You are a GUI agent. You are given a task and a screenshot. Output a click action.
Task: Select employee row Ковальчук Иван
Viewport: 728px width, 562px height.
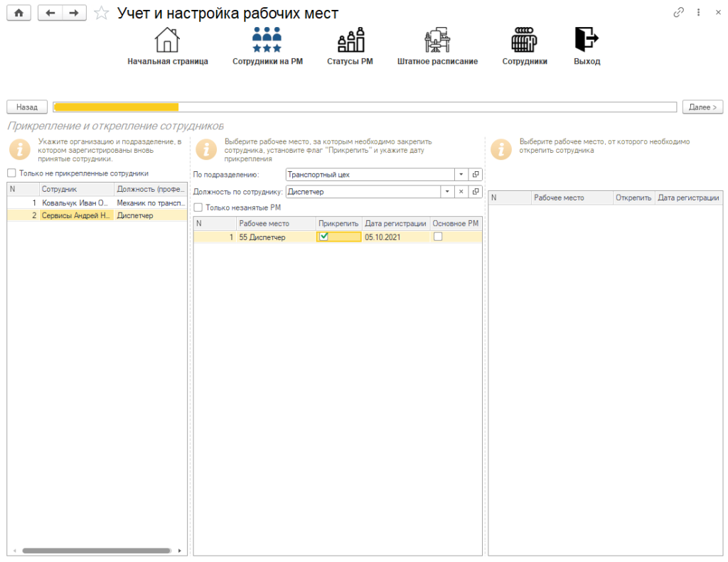[75, 203]
